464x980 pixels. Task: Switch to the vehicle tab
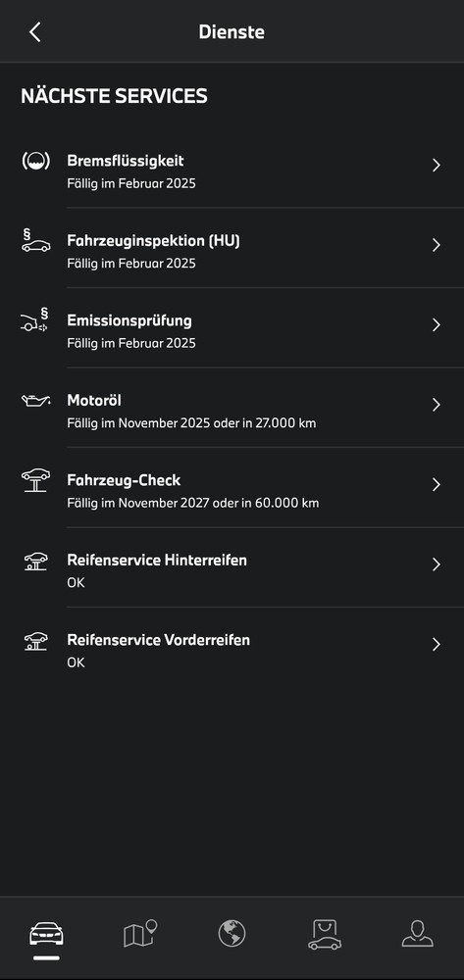(x=46, y=936)
